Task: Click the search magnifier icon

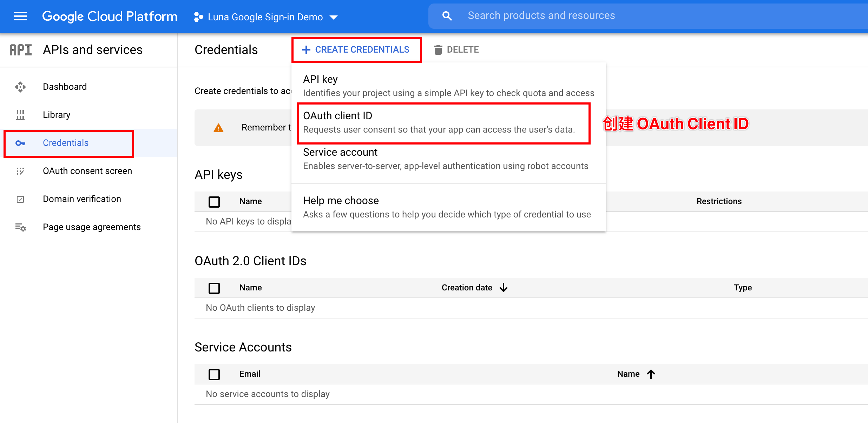Action: [447, 16]
